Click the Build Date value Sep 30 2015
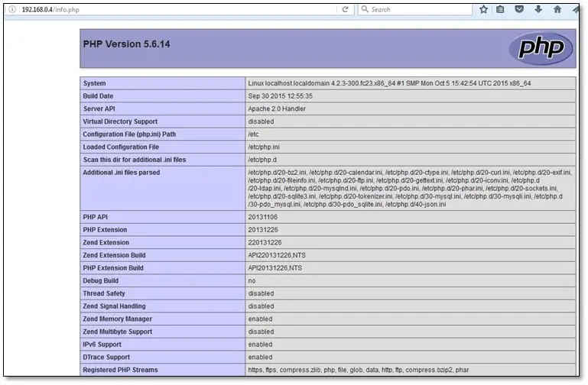 [280, 96]
